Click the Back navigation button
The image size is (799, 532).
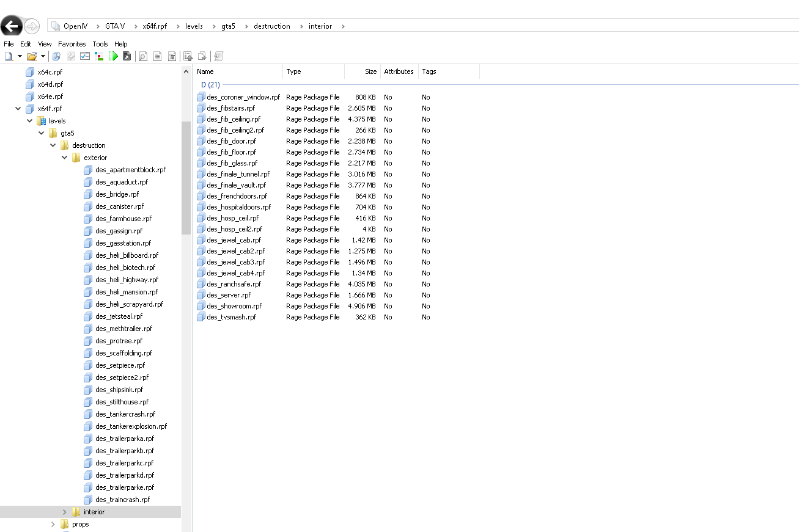(11, 26)
